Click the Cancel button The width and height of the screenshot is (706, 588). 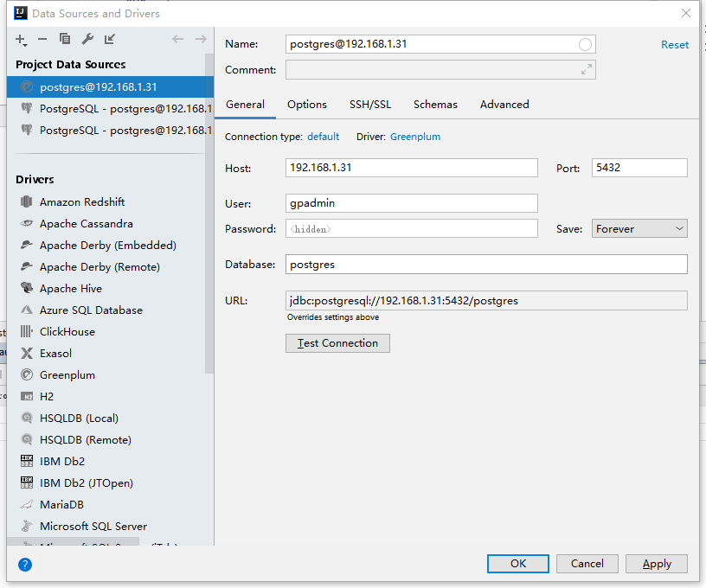tap(587, 564)
